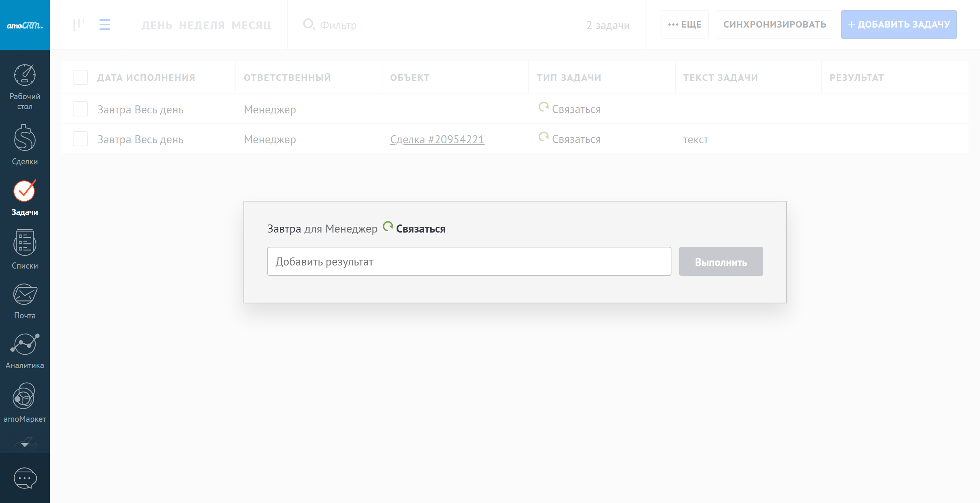Expand the ЕЩЕ more options menu
This screenshot has height=503, width=980.
point(685,25)
